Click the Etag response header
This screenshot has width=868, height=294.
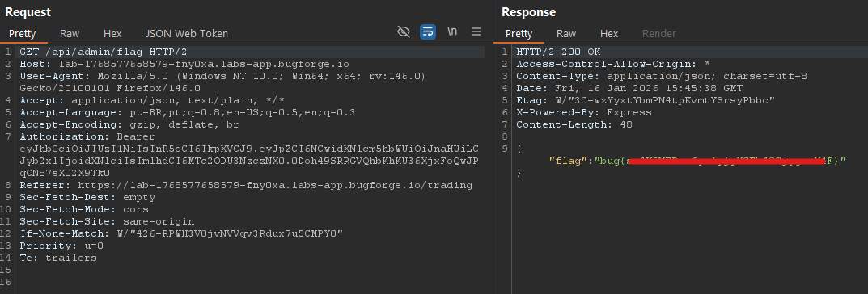click(646, 101)
